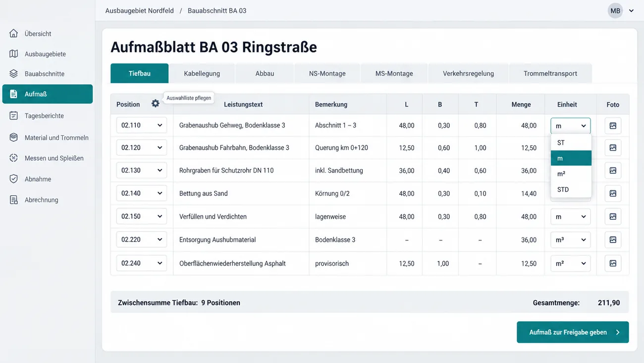Expand the position dropdown showing 02.140
The image size is (644, 363).
[x=142, y=193]
